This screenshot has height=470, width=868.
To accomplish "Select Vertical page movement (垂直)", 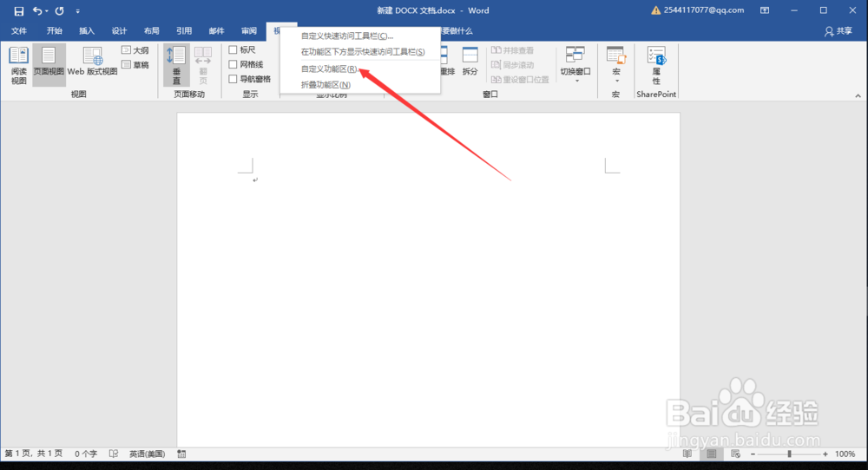I will [x=176, y=65].
